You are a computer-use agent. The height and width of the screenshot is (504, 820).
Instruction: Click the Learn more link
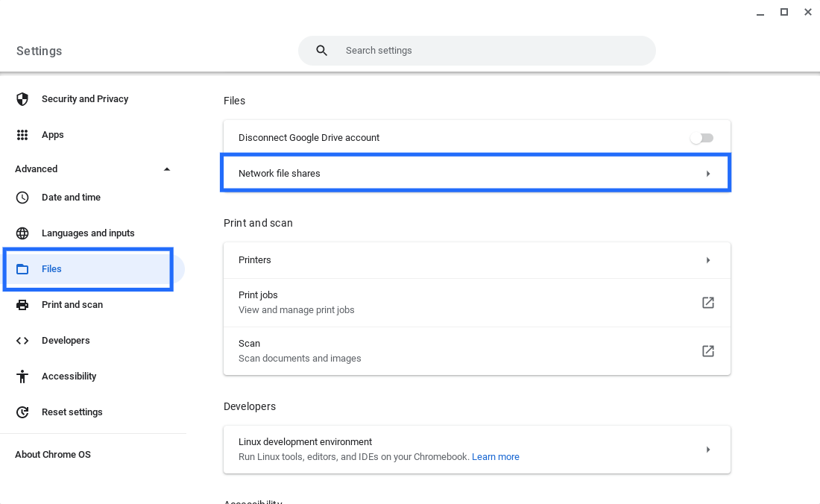tap(495, 457)
